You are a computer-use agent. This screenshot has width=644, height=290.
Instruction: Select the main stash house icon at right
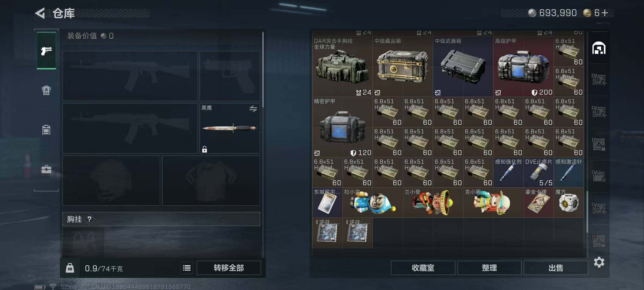(599, 48)
